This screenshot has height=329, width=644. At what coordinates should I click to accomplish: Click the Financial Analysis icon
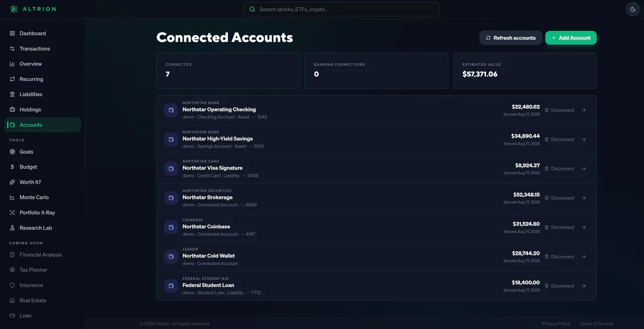point(13,254)
